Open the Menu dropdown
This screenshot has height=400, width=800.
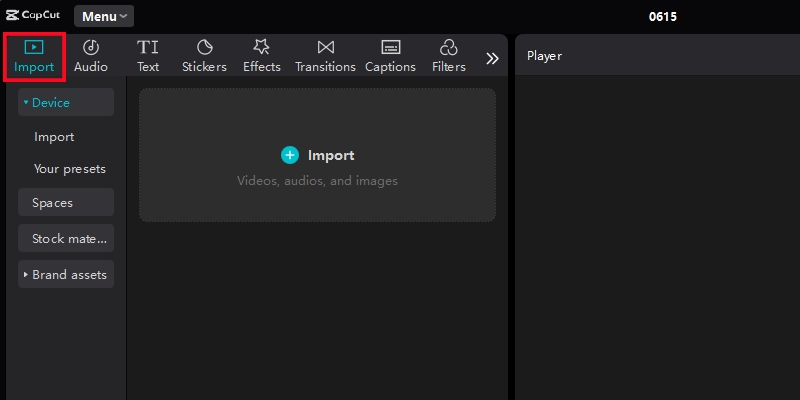[x=104, y=16]
